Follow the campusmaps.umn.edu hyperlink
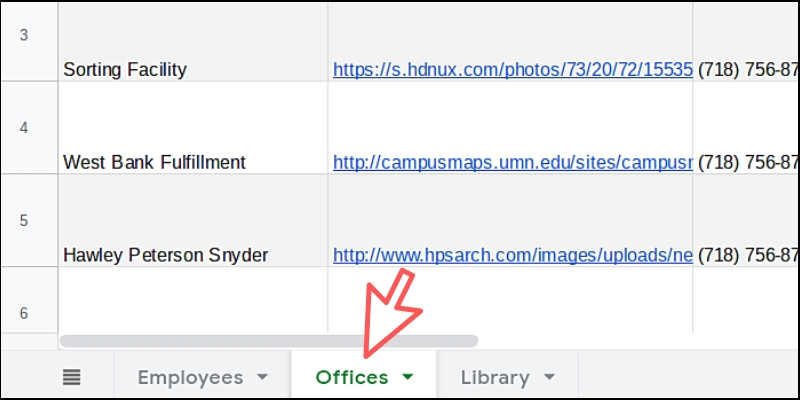The height and width of the screenshot is (400, 800). [x=512, y=162]
